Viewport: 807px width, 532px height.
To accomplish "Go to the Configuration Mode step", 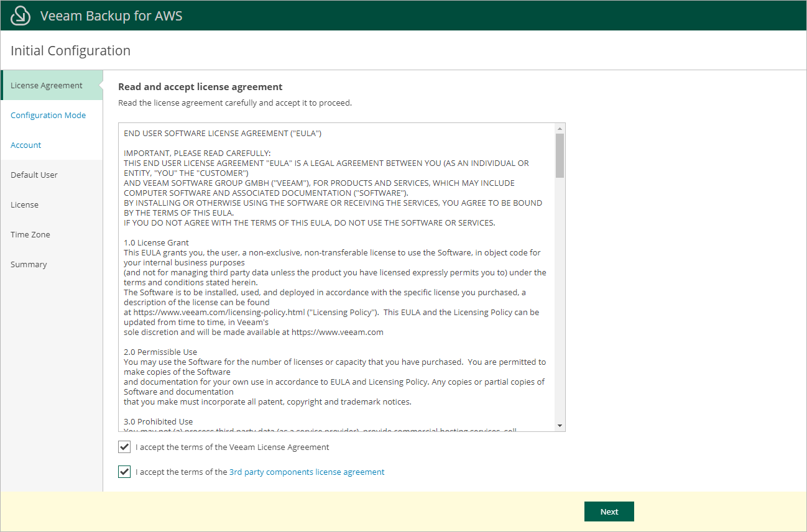I will (52, 115).
